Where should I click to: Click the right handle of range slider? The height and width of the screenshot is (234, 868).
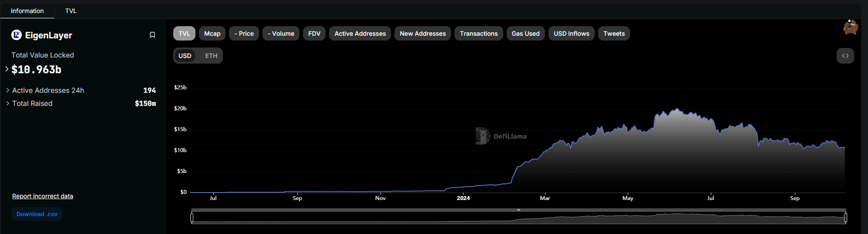point(845,217)
